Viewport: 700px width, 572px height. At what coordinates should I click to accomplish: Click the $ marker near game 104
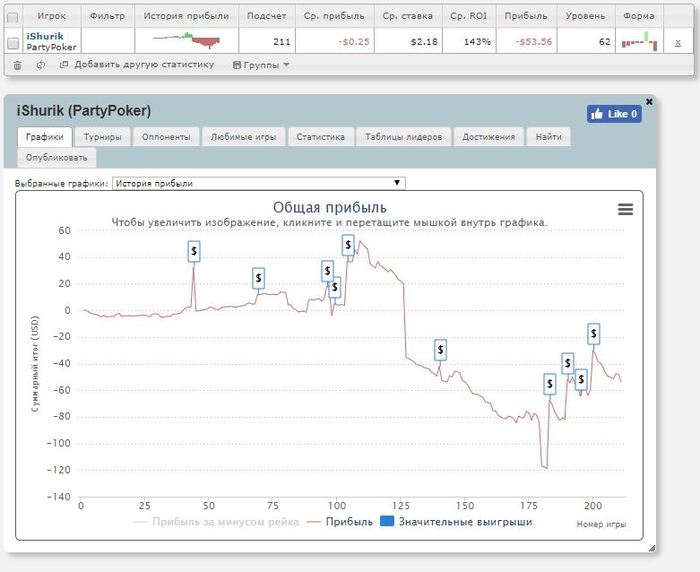[348, 245]
